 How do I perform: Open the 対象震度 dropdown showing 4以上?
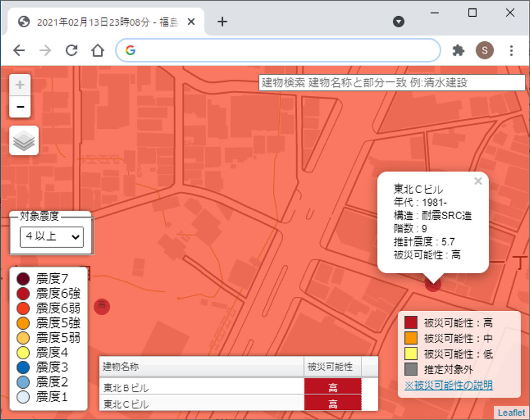[x=51, y=237]
